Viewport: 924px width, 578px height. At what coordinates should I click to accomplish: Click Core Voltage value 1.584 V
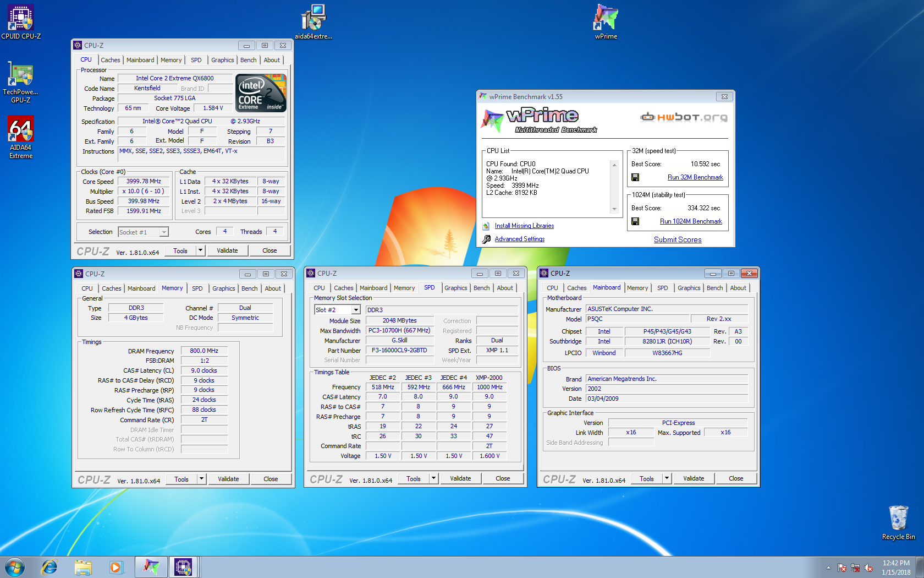click(213, 108)
